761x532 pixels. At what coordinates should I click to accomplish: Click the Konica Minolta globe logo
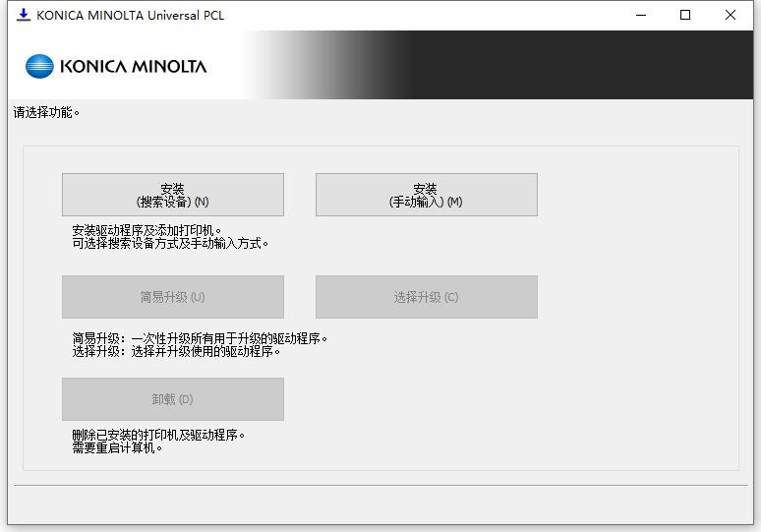[x=39, y=66]
